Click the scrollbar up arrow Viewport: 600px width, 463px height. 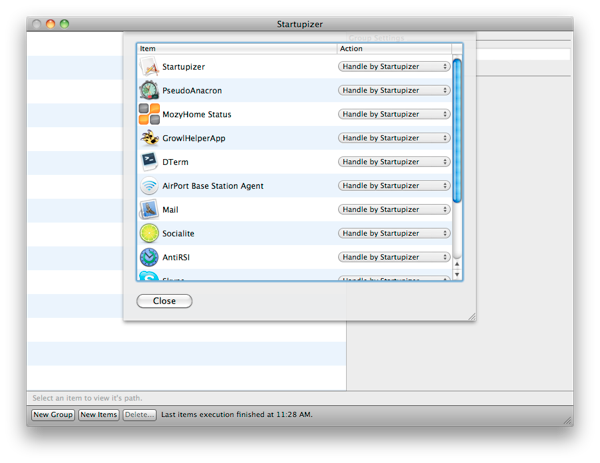(457, 264)
